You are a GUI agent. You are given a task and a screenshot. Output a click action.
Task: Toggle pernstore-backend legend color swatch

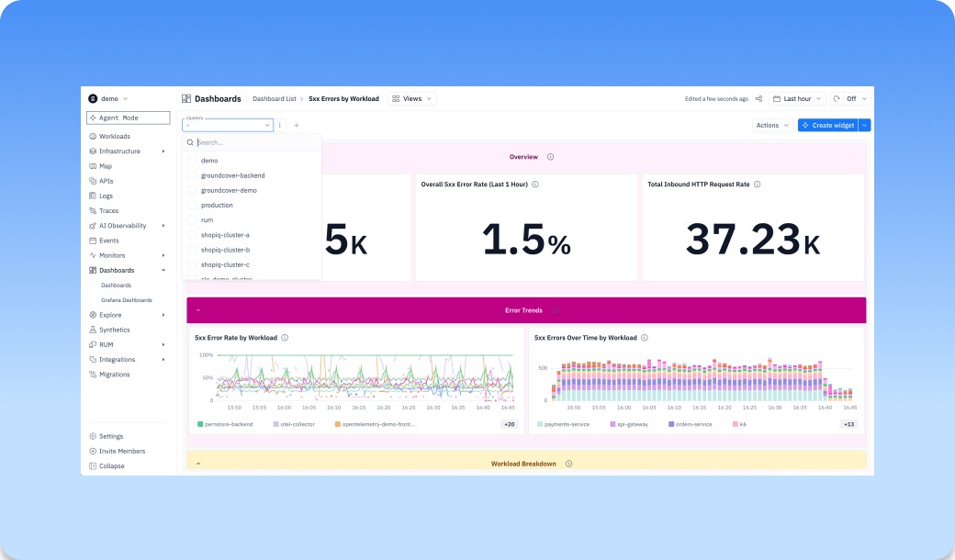[200, 424]
